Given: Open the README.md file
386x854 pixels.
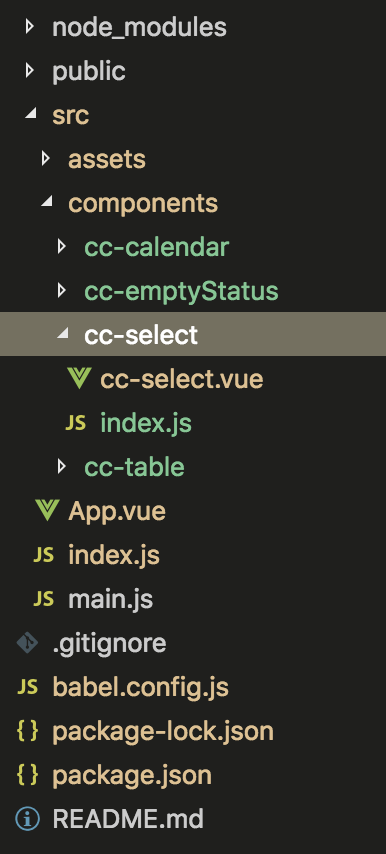Looking at the screenshot, I should tap(128, 819).
